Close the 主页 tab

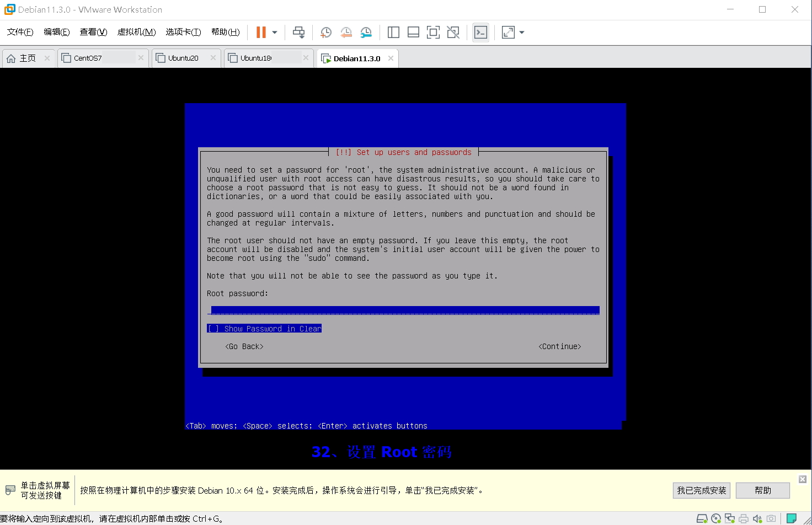pyautogui.click(x=47, y=58)
